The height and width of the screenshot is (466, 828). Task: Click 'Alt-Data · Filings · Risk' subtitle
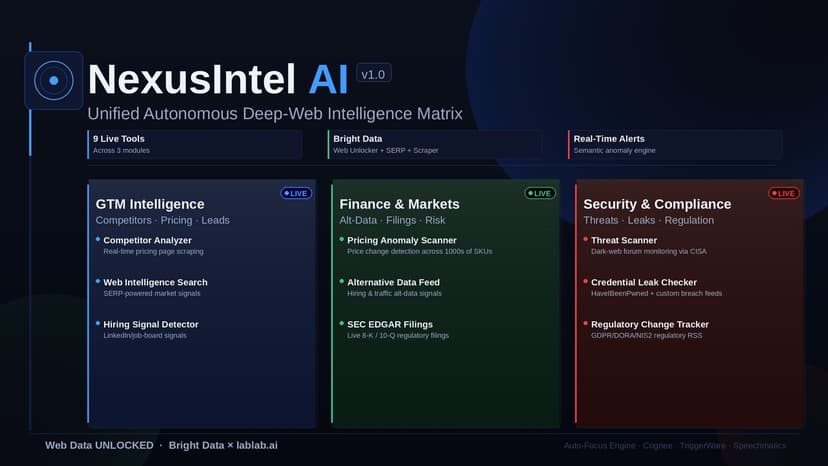click(392, 220)
